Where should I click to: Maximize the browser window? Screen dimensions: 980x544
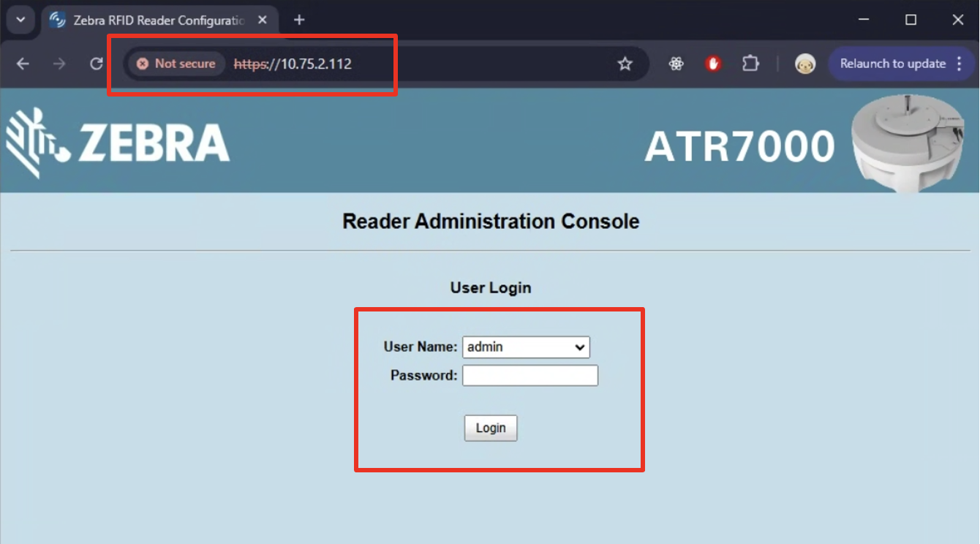click(x=911, y=20)
